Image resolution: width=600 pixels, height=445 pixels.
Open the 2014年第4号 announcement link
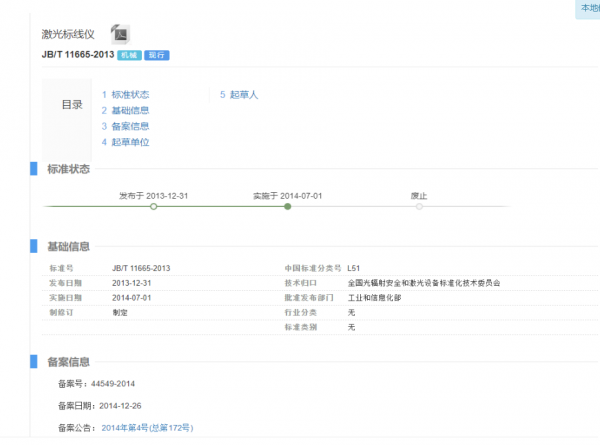click(147, 428)
